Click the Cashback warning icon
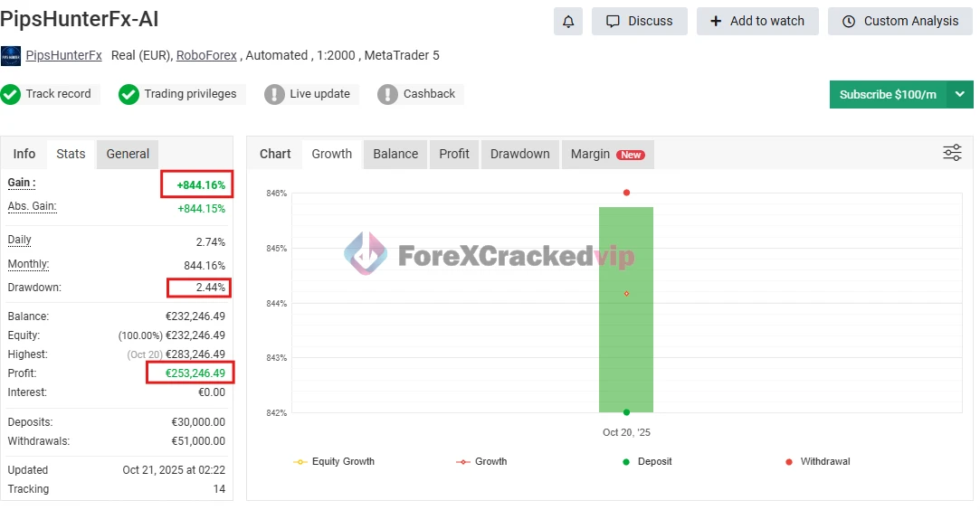The width and height of the screenshot is (980, 510). (387, 94)
